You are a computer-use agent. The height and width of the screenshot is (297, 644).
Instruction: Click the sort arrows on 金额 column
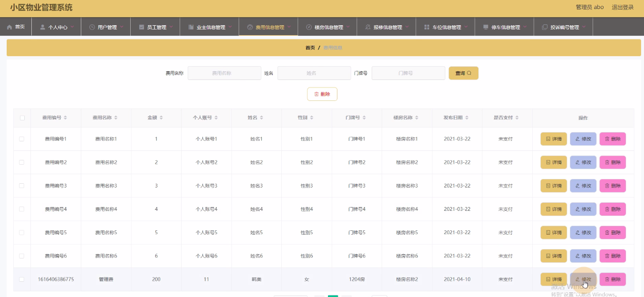click(162, 118)
